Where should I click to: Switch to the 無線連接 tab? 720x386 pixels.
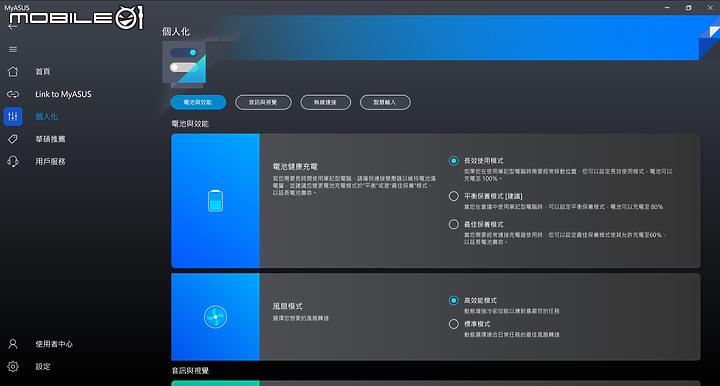coord(326,102)
